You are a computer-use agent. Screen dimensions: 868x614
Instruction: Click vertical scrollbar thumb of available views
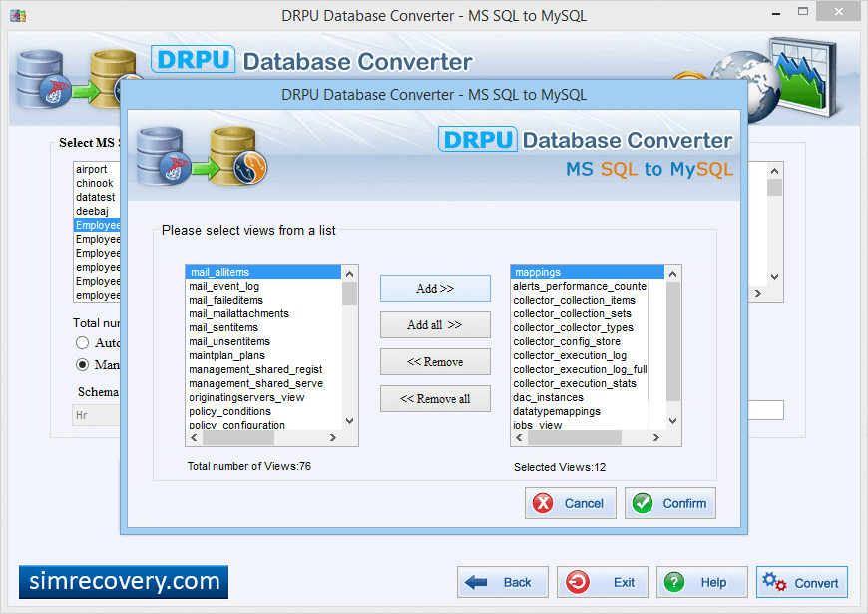click(x=349, y=294)
